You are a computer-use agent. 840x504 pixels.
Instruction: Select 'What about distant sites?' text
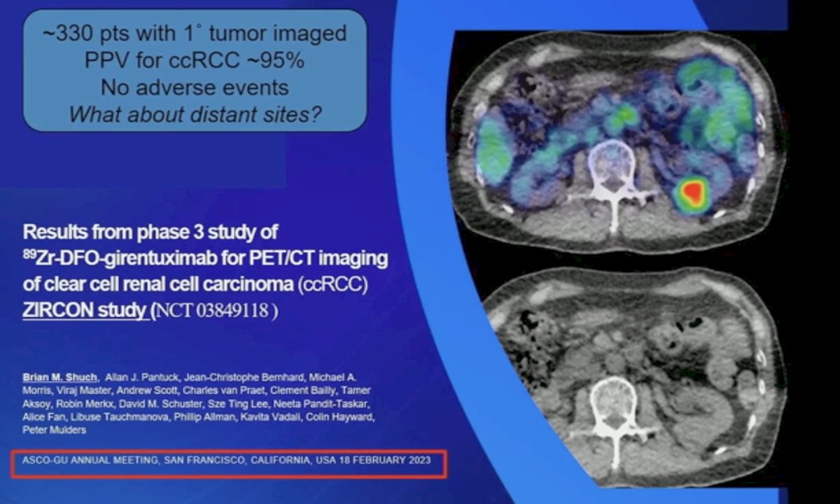click(195, 114)
